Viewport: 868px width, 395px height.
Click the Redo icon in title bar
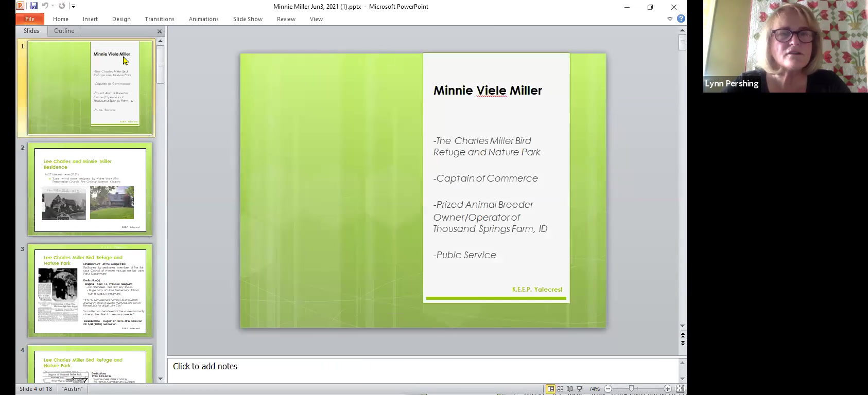[x=62, y=6]
